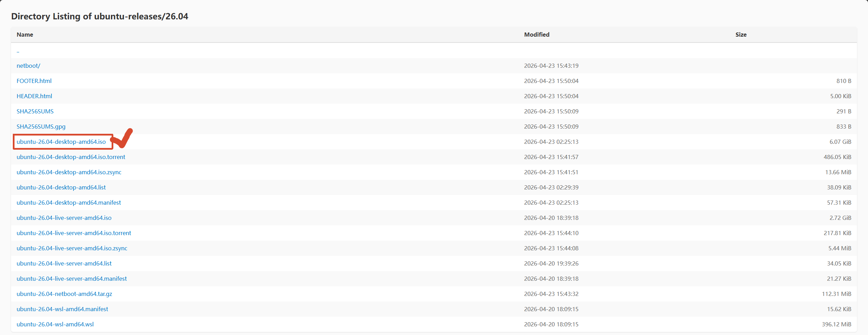The height and width of the screenshot is (335, 868).
Task: Click the Modified column header
Action: [x=537, y=35]
